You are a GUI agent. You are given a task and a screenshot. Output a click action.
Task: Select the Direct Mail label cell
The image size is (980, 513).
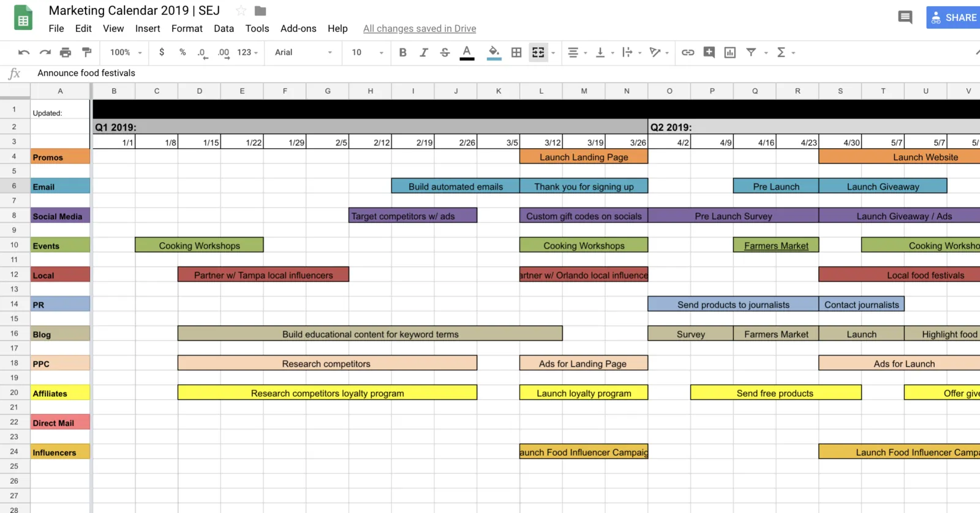60,422
